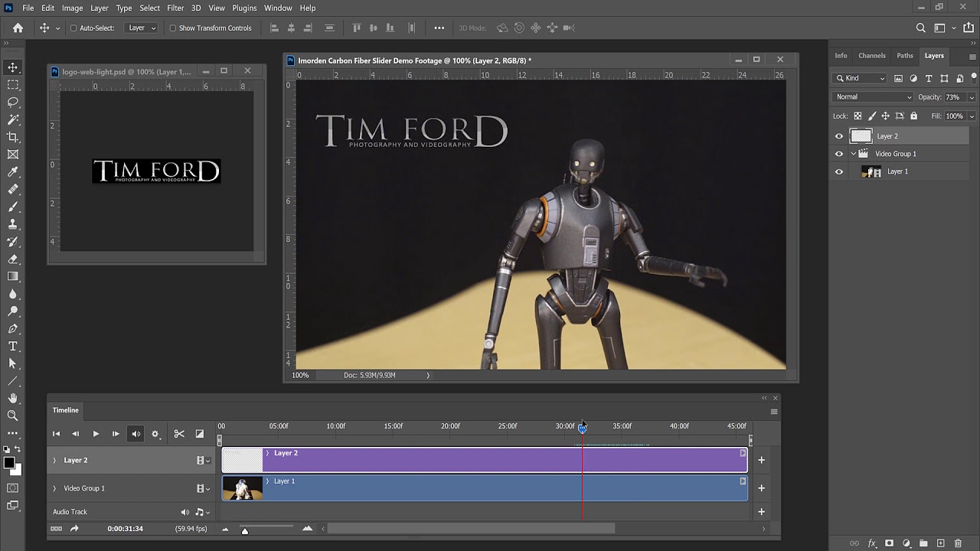Toggle layer filtering switch on/off
The height and width of the screenshot is (551, 980).
973,78
